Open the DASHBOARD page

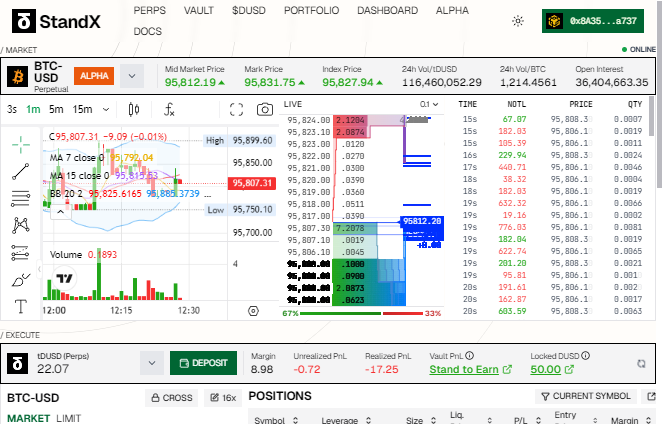[x=387, y=11]
